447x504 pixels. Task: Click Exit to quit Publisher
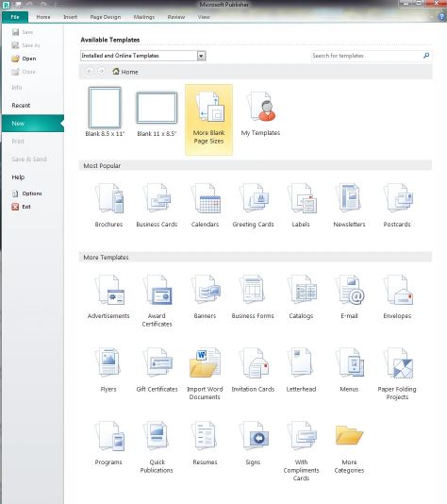21,207
